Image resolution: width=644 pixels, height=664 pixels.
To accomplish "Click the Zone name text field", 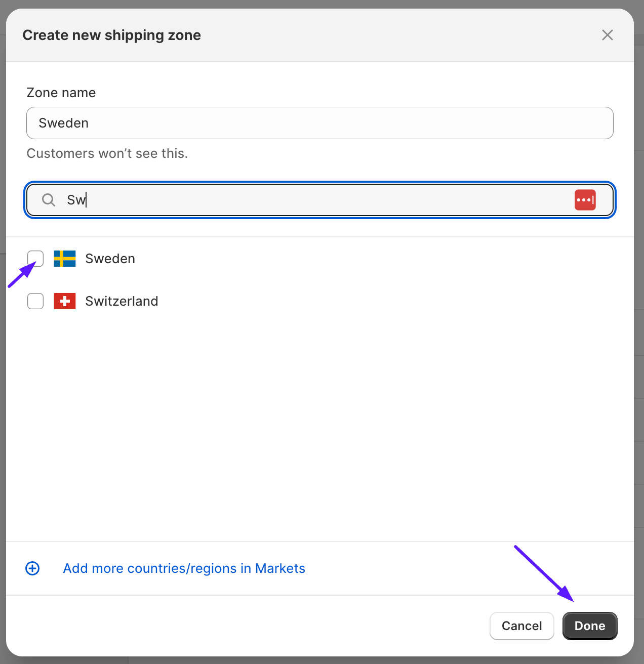I will [320, 122].
